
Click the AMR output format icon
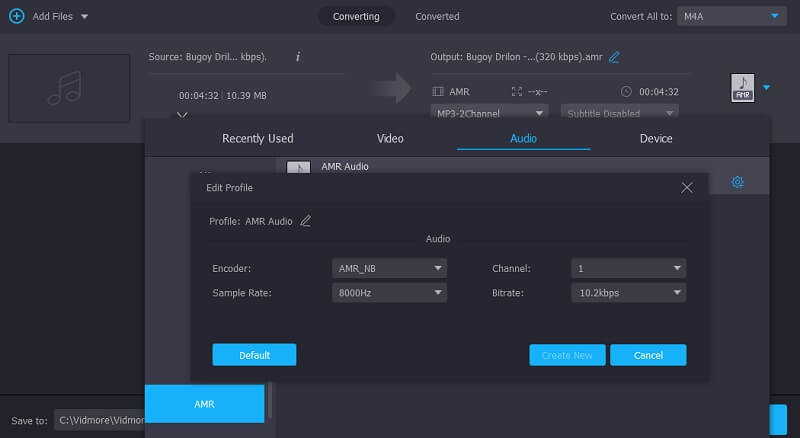coord(742,88)
